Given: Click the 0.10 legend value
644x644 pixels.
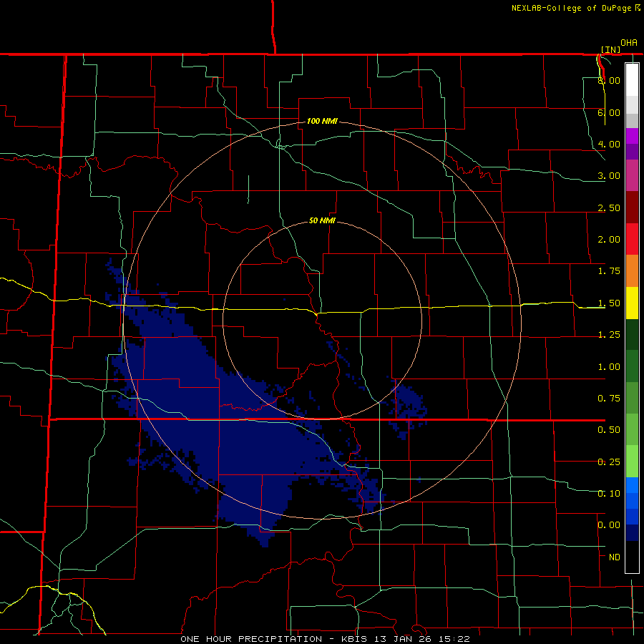Looking at the screenshot, I should [609, 494].
